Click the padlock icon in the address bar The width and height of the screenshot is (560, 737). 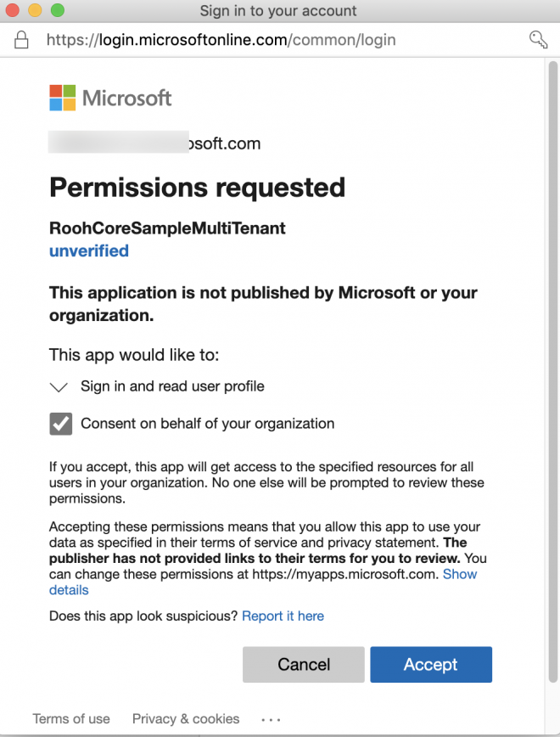coord(21,39)
